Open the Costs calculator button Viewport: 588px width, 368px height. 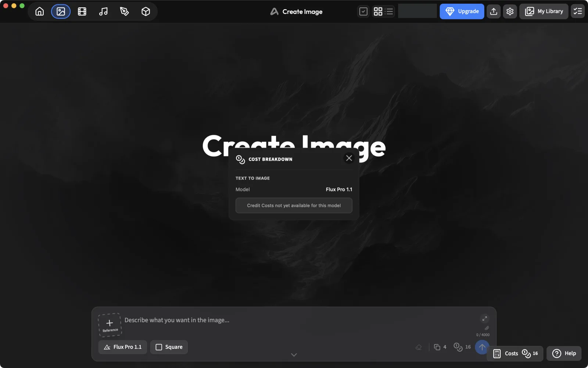[515, 354]
